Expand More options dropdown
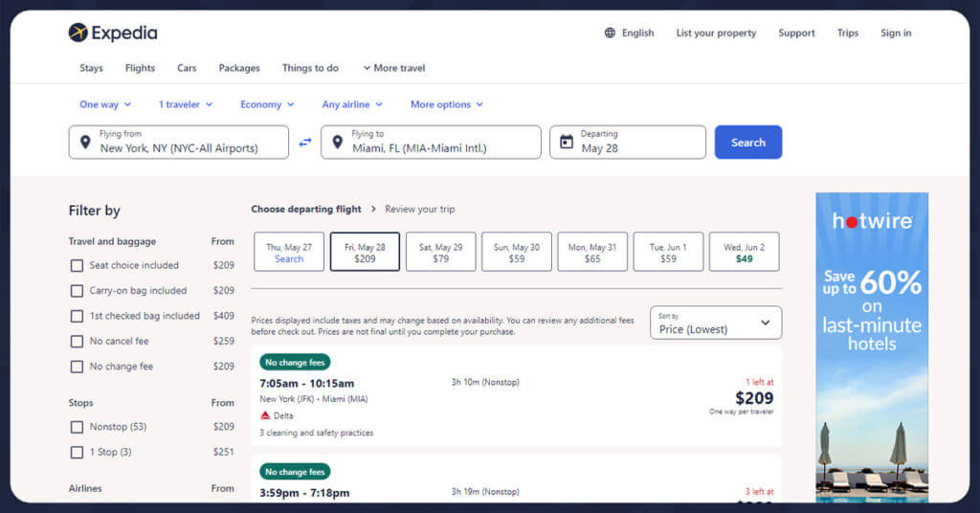Image resolution: width=980 pixels, height=513 pixels. pos(446,104)
